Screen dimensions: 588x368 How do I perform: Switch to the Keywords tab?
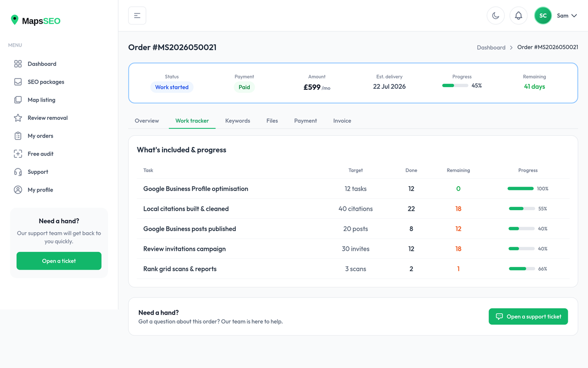pos(237,121)
